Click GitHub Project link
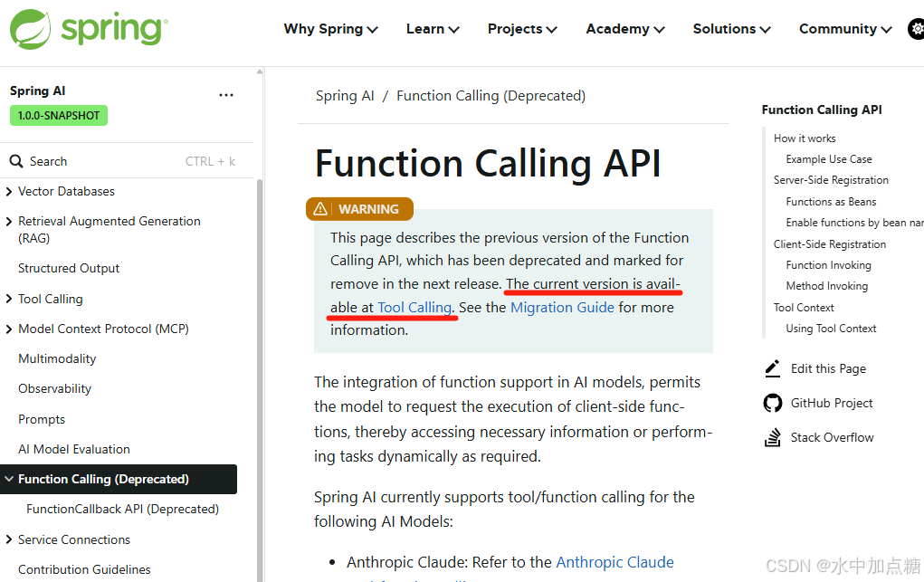Viewport: 924px width, 582px height. tap(832, 403)
